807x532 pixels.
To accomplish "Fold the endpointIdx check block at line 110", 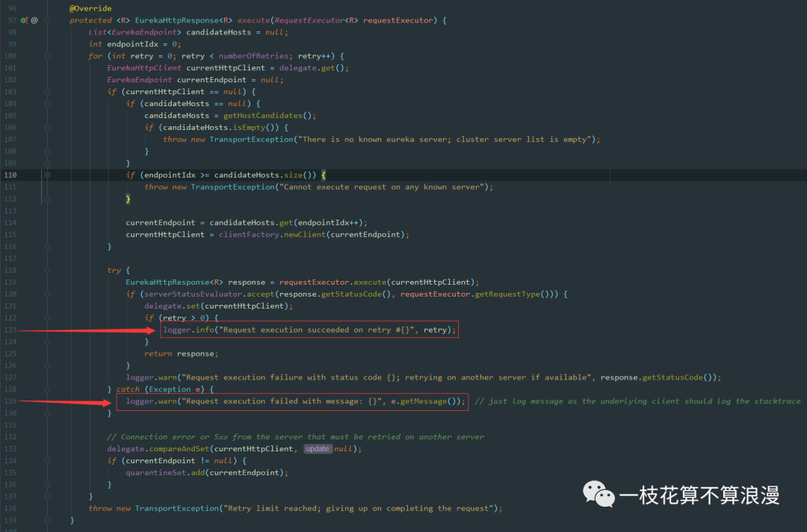I will [x=47, y=175].
